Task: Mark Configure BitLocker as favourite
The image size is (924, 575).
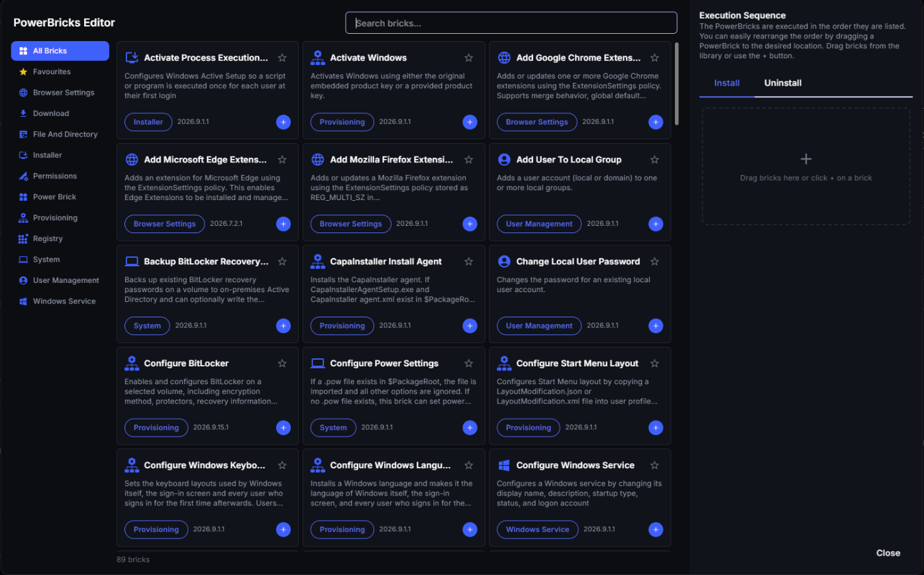Action: pos(282,363)
